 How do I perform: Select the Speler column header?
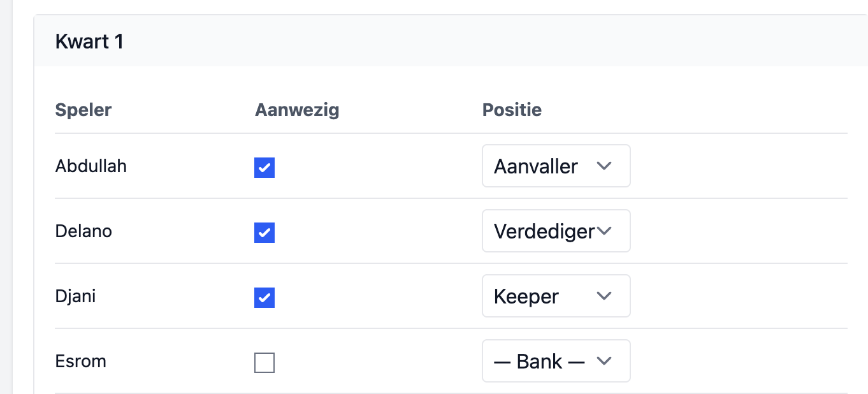click(83, 110)
